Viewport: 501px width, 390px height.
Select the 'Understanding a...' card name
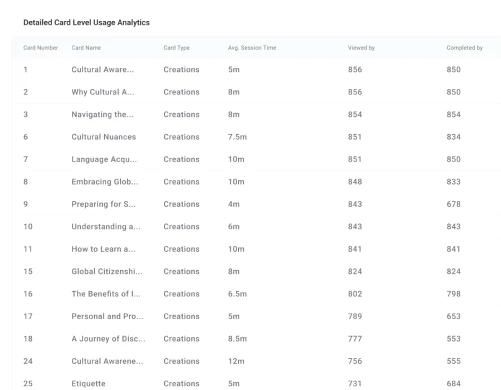click(106, 226)
